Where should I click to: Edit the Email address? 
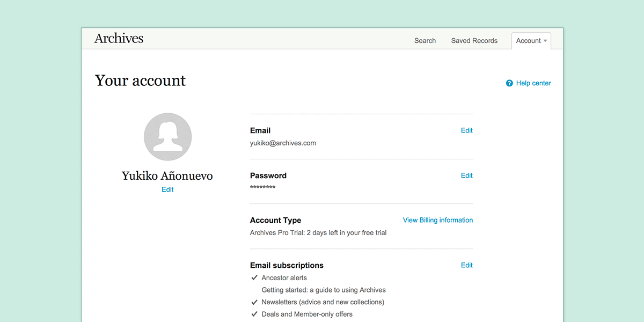click(x=467, y=130)
